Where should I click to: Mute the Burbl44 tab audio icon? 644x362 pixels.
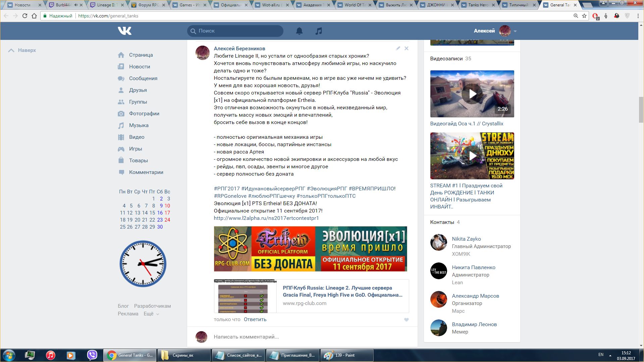click(x=76, y=5)
